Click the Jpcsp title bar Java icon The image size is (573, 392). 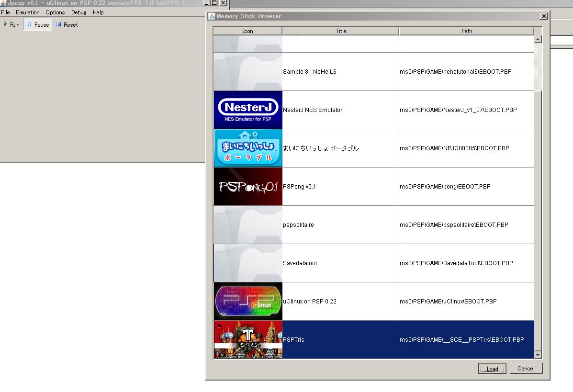coord(3,3)
